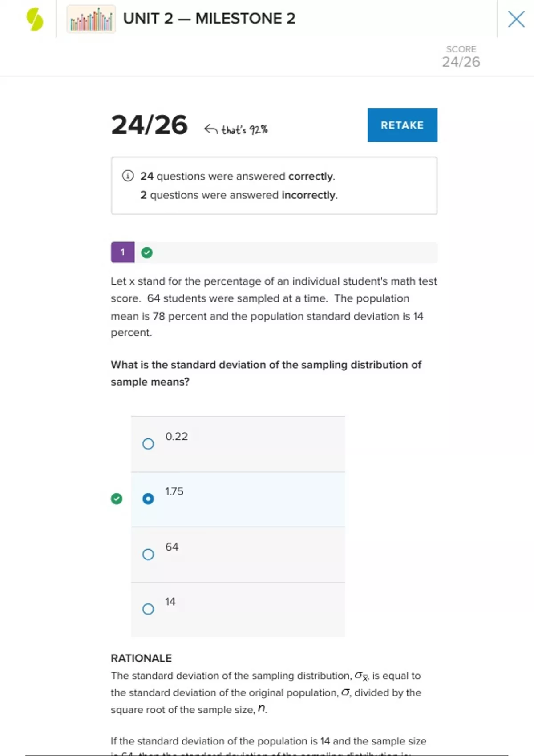
Task: Click the RETAKE button
Action: coord(402,125)
